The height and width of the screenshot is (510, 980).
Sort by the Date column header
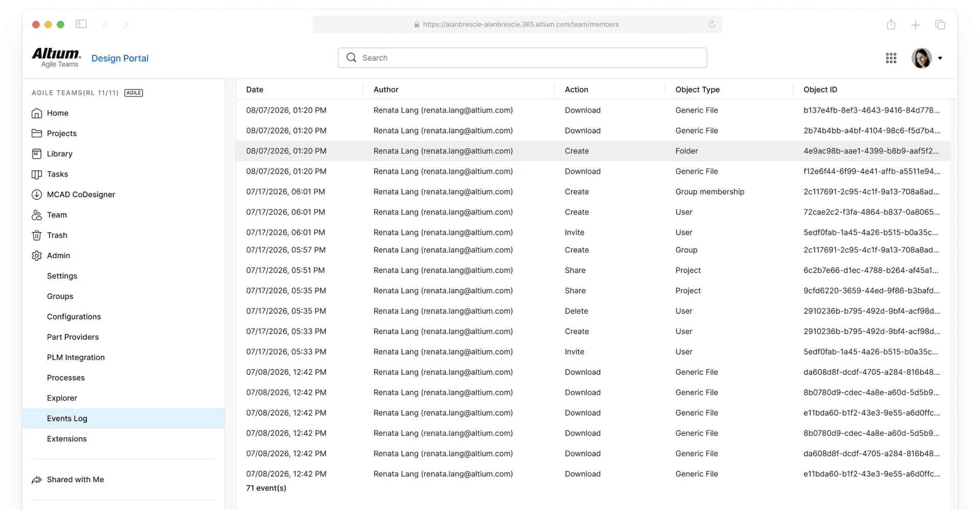point(255,90)
